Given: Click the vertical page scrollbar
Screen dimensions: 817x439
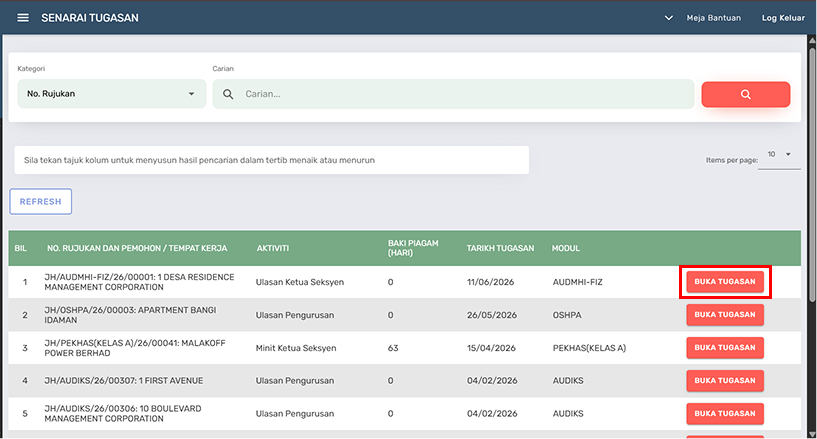Looking at the screenshot, I should click(x=812, y=174).
